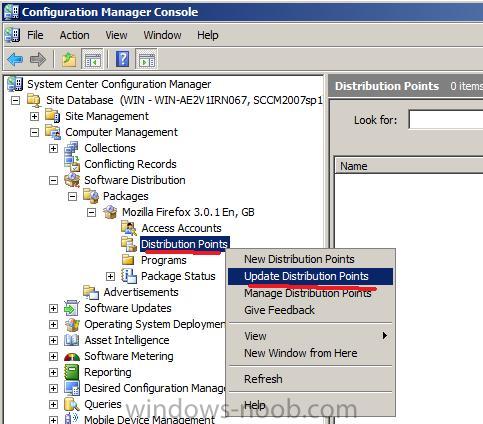Select the Advertisements tree item

141,292
